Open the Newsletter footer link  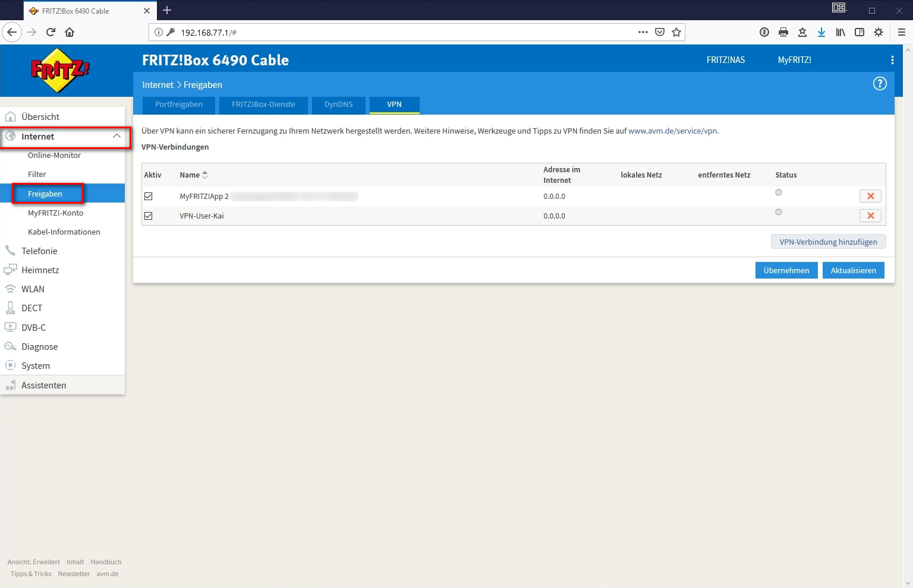[74, 574]
